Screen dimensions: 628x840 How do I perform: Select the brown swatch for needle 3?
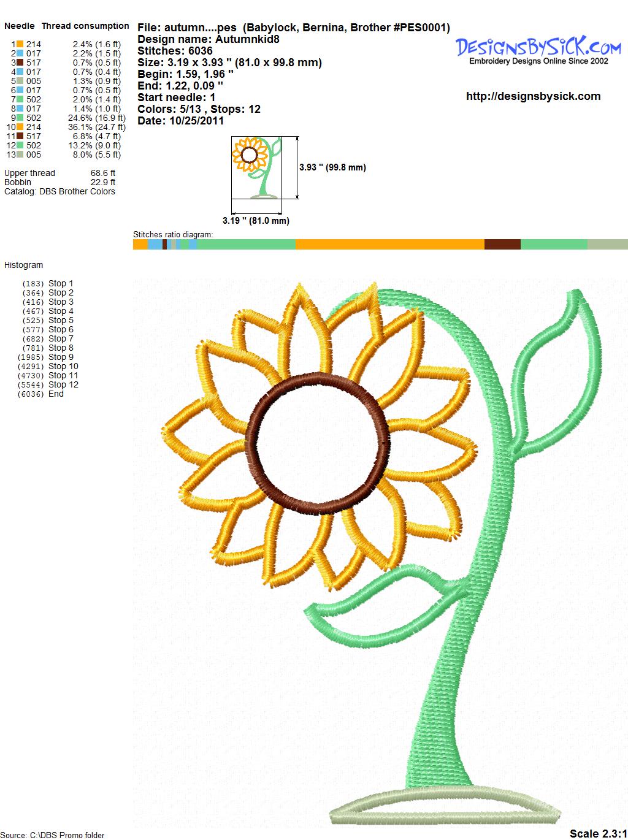tap(20, 63)
